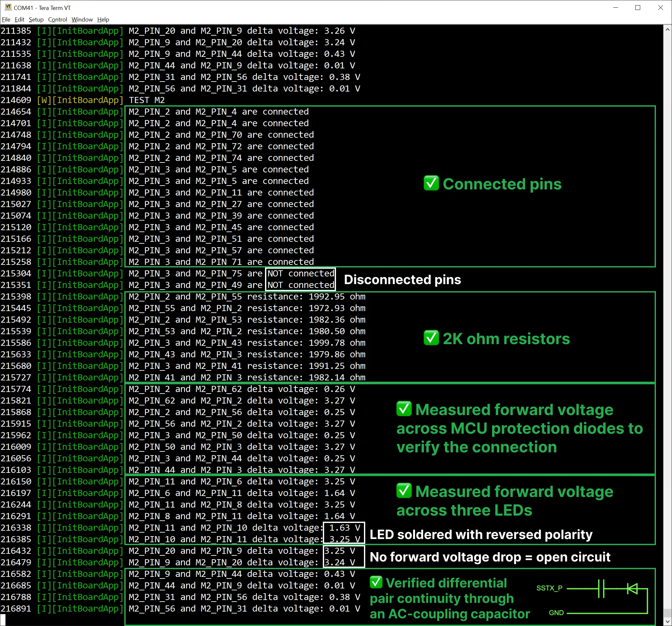Minimize the Tera Term window
The image size is (672, 626).
pyautogui.click(x=615, y=7)
